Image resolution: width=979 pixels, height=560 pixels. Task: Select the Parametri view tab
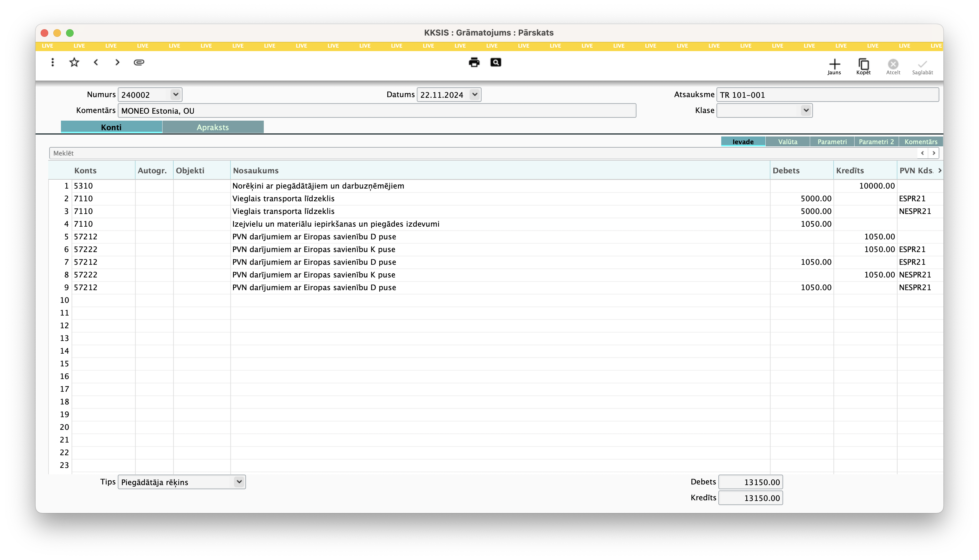(x=832, y=142)
